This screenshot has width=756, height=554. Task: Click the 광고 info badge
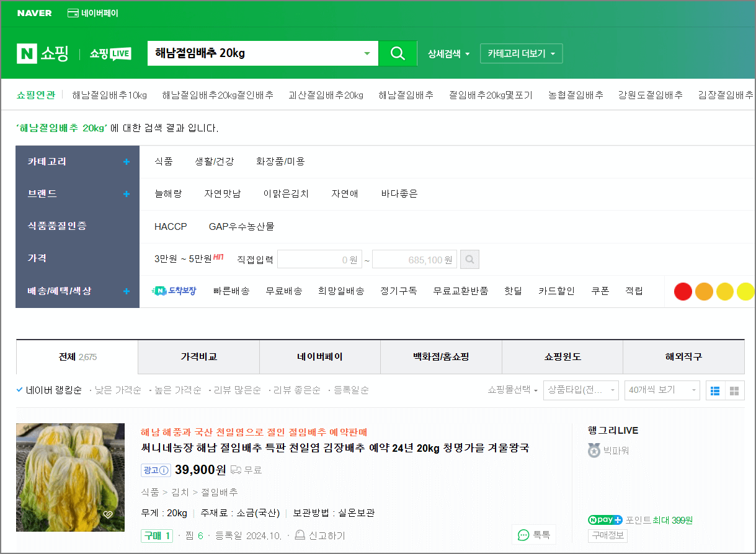coord(156,470)
